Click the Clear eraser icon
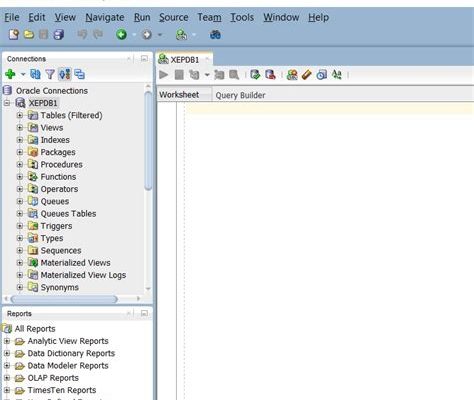 tap(307, 75)
